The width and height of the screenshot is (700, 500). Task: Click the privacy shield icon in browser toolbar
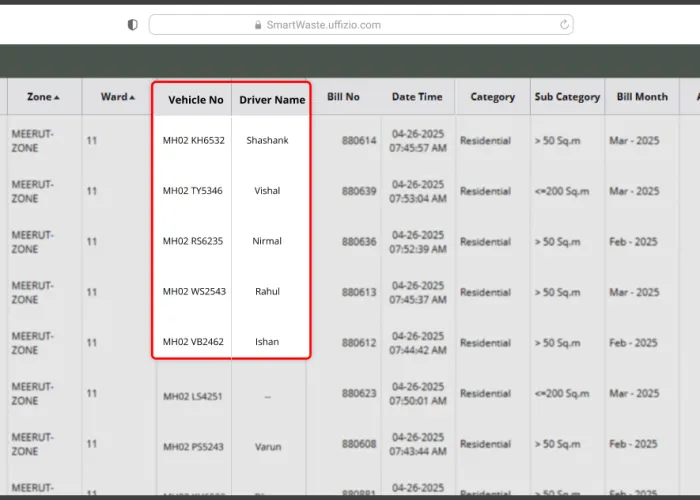point(133,25)
